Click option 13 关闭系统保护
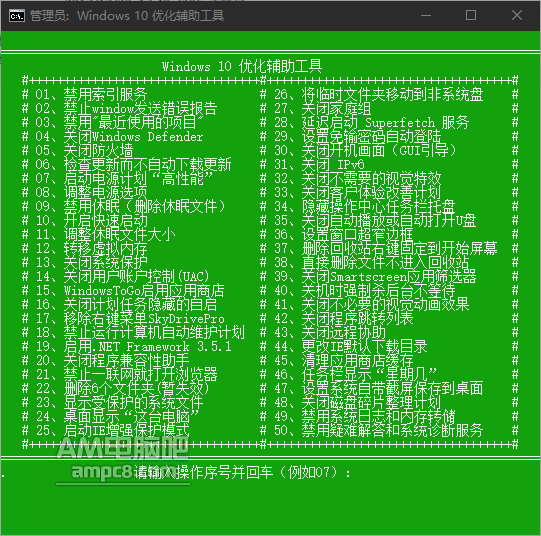The image size is (541, 536). pyautogui.click(x=91, y=262)
